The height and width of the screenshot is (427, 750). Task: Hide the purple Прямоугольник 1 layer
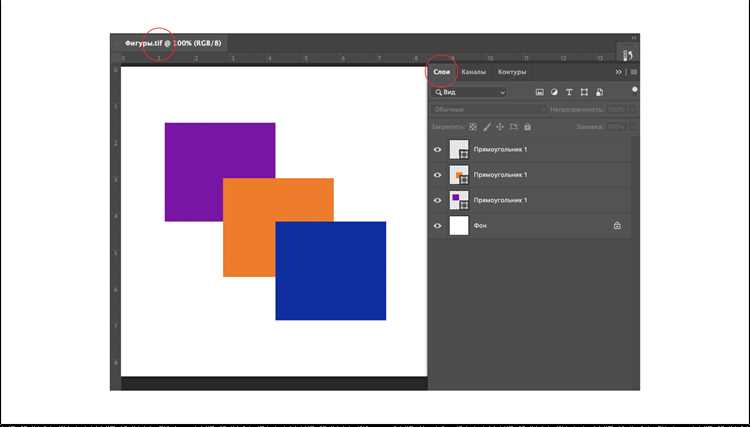pyautogui.click(x=438, y=200)
